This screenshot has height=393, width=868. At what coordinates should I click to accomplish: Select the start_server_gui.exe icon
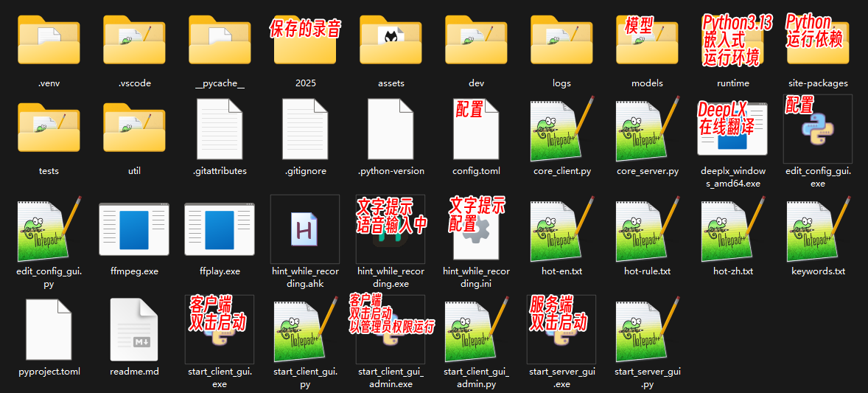561,330
